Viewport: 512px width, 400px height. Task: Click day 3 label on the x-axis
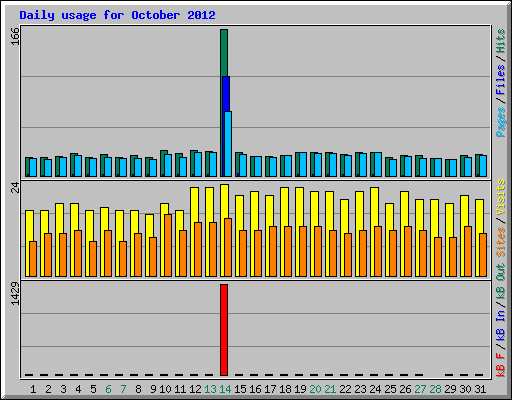pos(63,389)
